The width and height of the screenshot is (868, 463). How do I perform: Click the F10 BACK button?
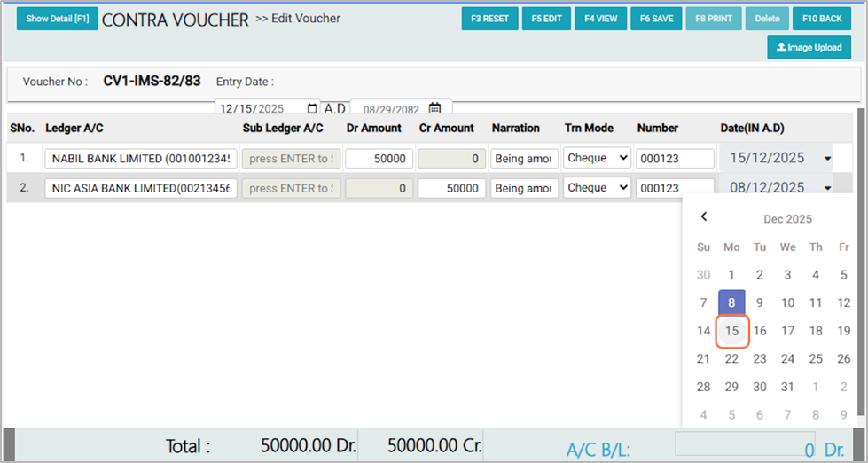821,19
